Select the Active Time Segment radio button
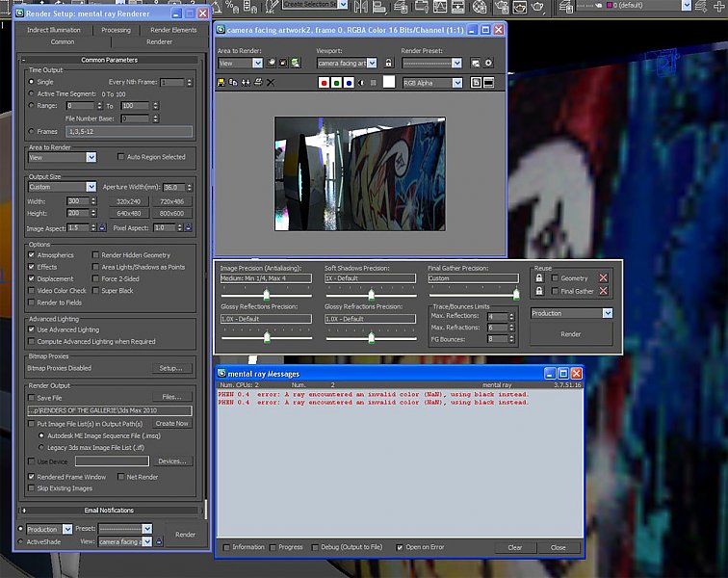Screen dimensions: 728x578 click(x=32, y=93)
